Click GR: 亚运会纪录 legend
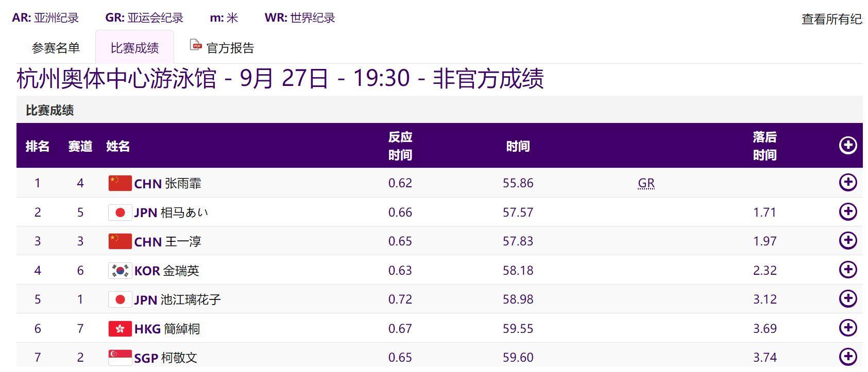 (144, 18)
